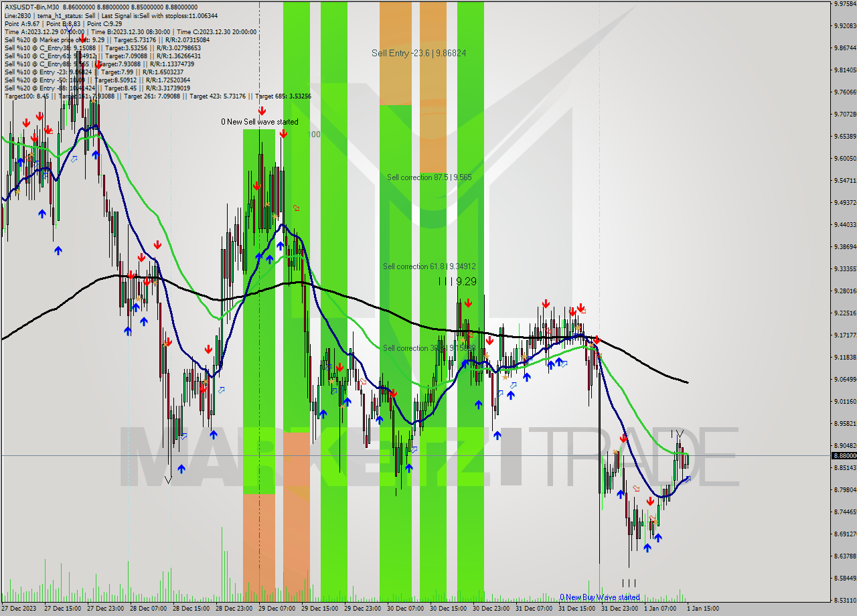Click the '31 Dec 15:00' time axis label

(576, 609)
